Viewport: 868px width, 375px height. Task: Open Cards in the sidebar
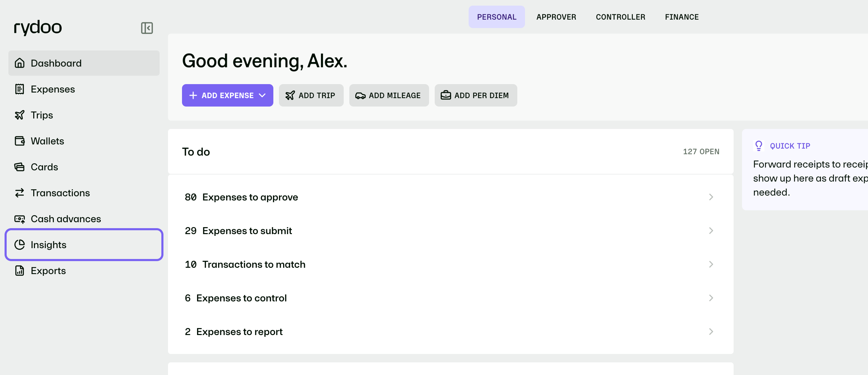pos(84,167)
